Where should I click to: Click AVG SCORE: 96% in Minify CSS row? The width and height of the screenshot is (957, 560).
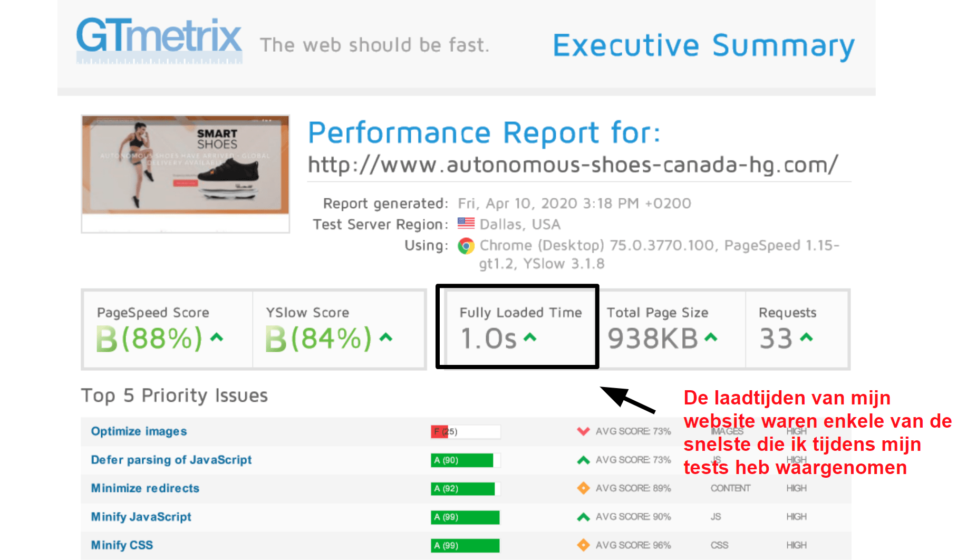(633, 545)
